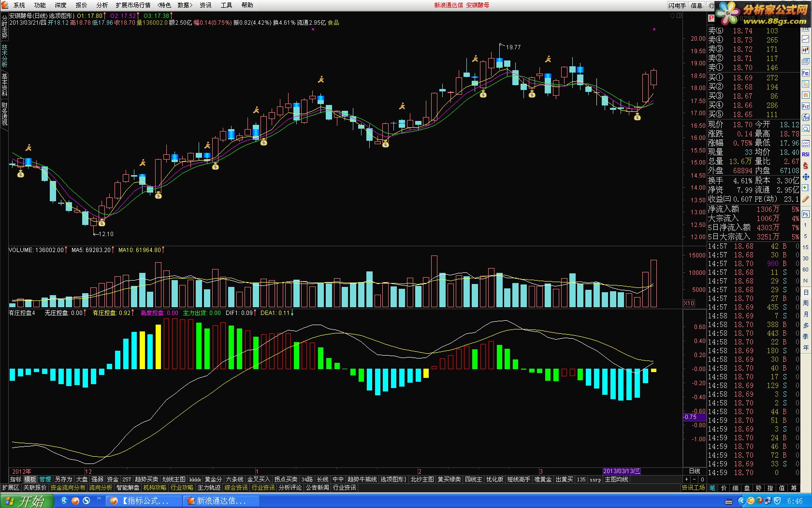Screen dimensions: 812x508
Task: Click the keyboard icon in system tray
Action: click(729, 501)
